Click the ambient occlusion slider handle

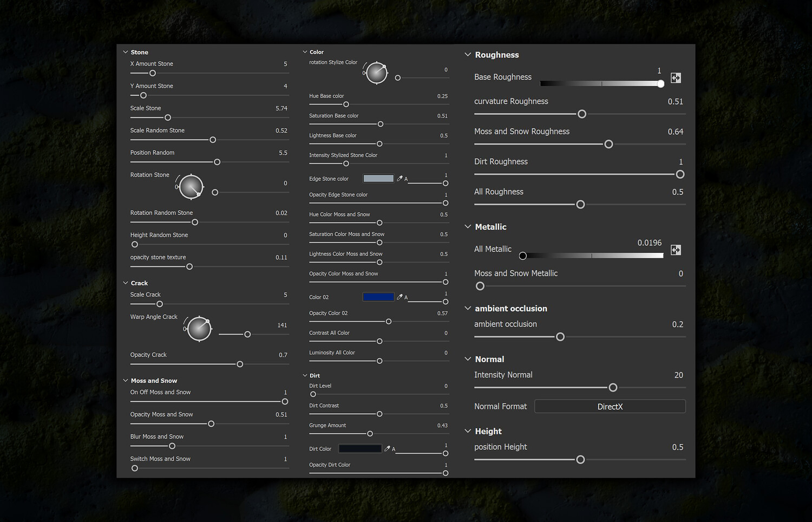pos(560,337)
